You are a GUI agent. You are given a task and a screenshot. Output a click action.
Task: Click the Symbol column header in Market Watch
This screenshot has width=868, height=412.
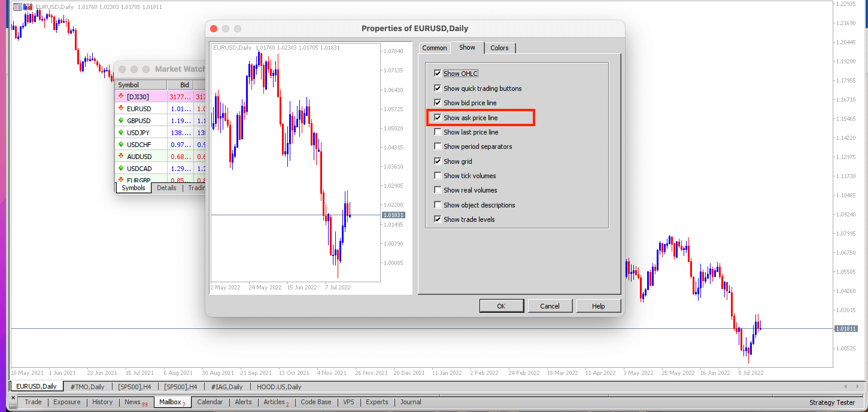pyautogui.click(x=141, y=85)
